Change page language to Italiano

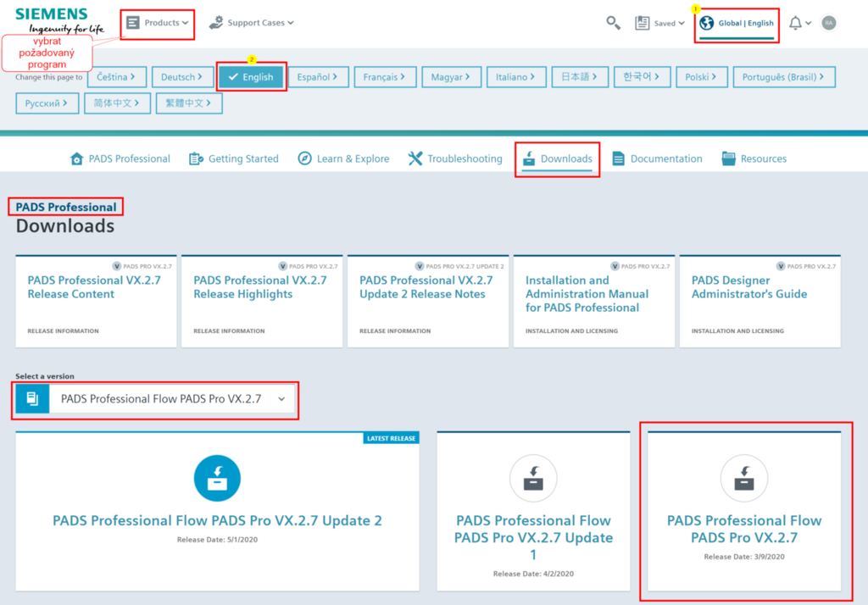516,77
